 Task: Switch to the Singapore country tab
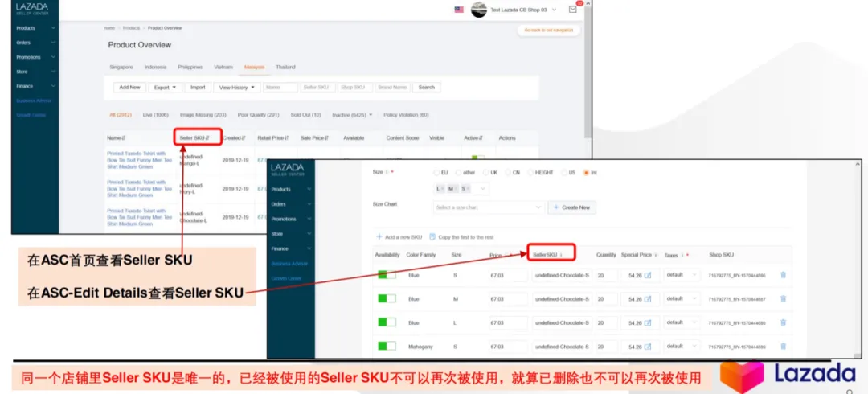pyautogui.click(x=121, y=67)
